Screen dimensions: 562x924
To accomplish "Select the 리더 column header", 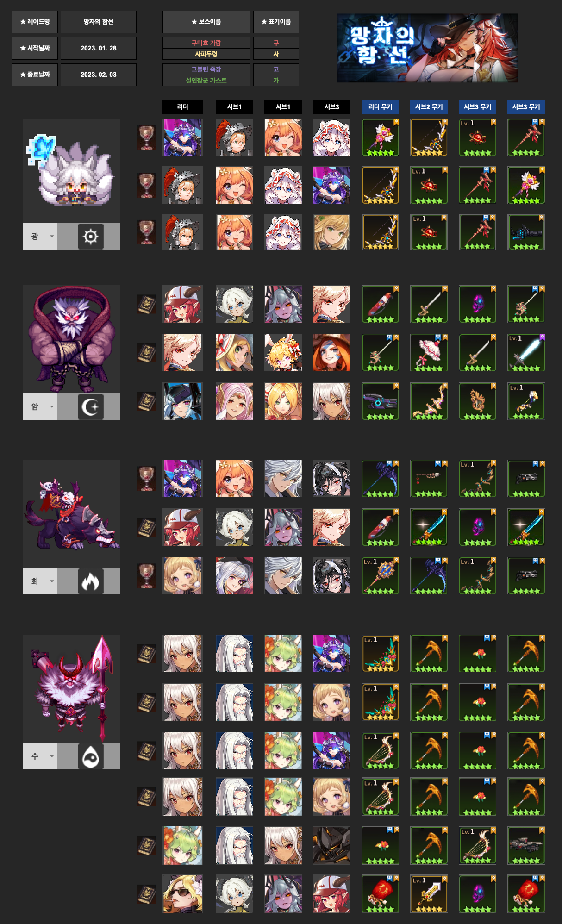I will tap(182, 107).
